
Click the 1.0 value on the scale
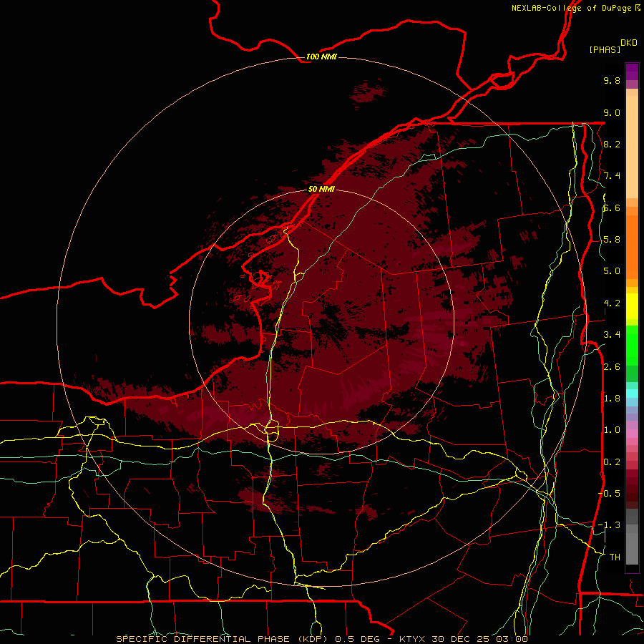[x=612, y=430]
